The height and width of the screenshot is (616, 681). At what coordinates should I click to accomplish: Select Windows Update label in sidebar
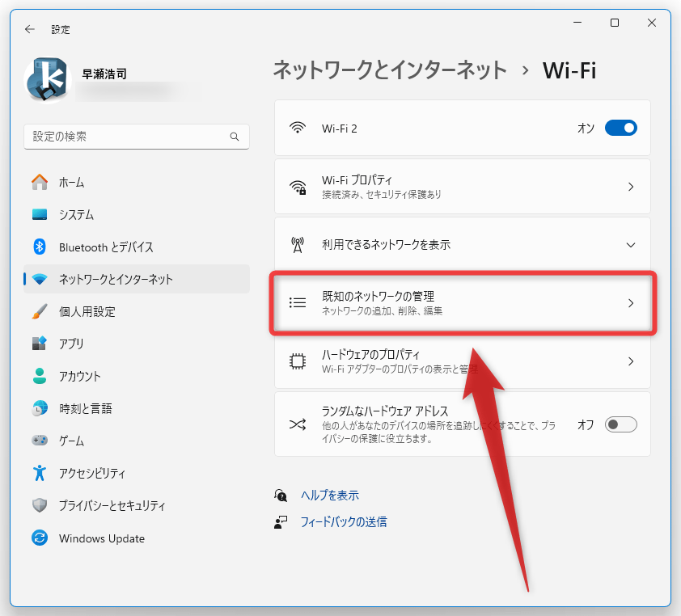coord(102,538)
